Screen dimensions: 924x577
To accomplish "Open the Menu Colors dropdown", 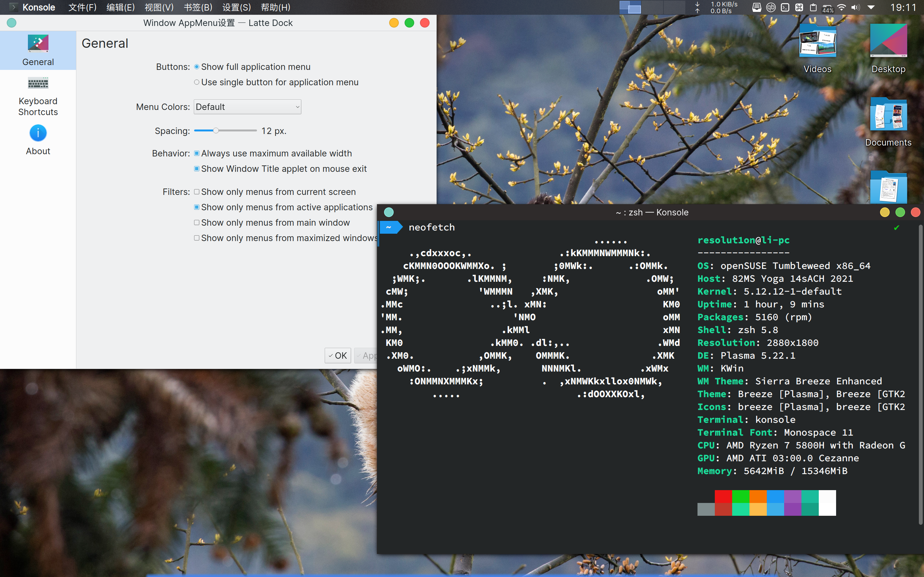I will tap(247, 107).
